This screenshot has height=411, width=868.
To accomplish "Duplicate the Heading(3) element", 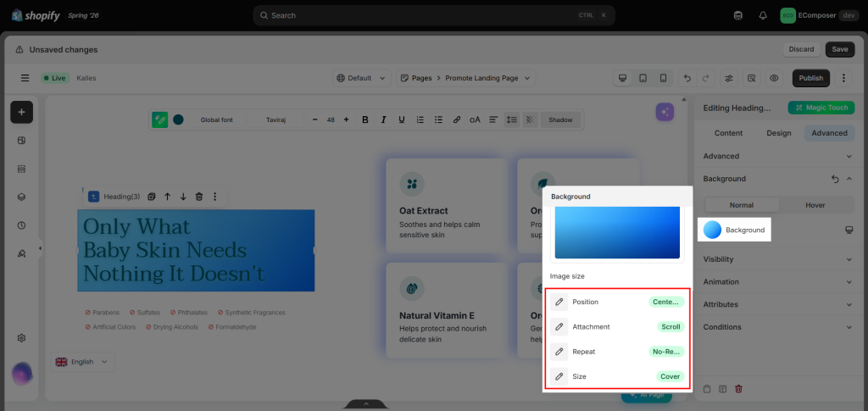I will pos(152,197).
